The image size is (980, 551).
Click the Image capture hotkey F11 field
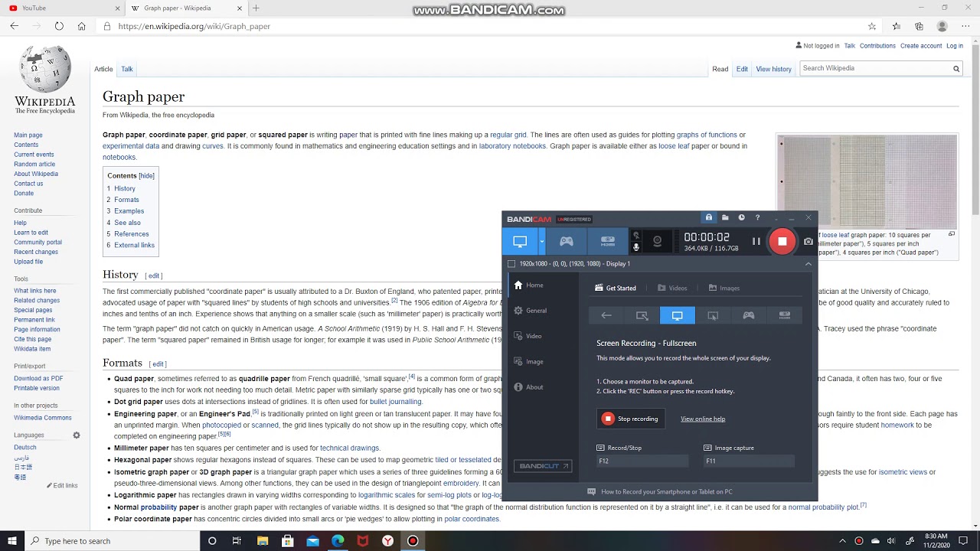(x=749, y=461)
